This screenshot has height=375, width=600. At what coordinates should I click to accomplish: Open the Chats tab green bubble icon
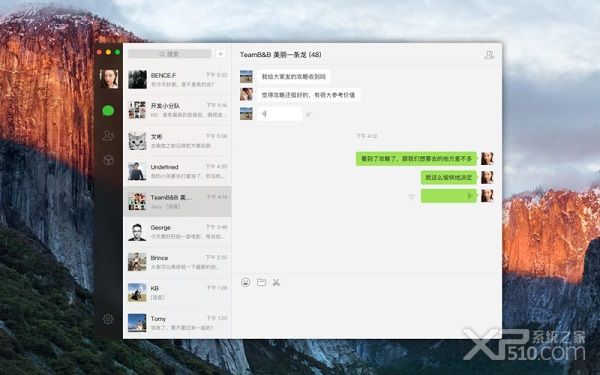108,111
